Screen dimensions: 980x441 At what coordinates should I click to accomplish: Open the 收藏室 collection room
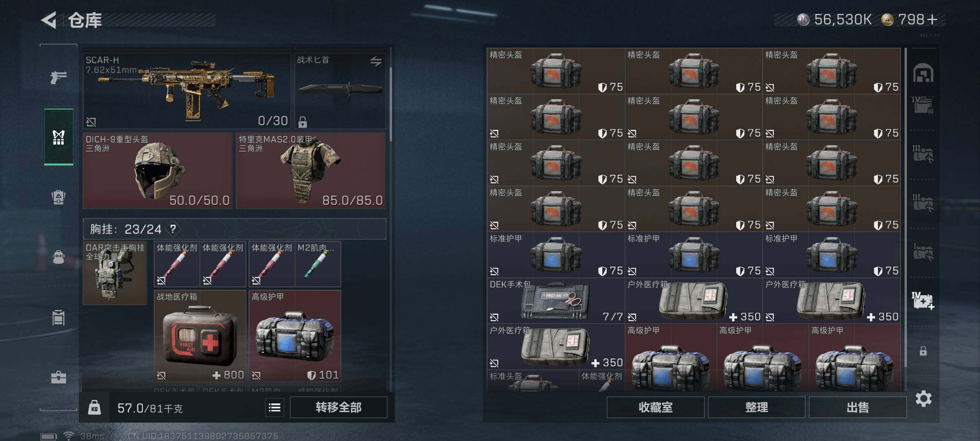(x=655, y=407)
